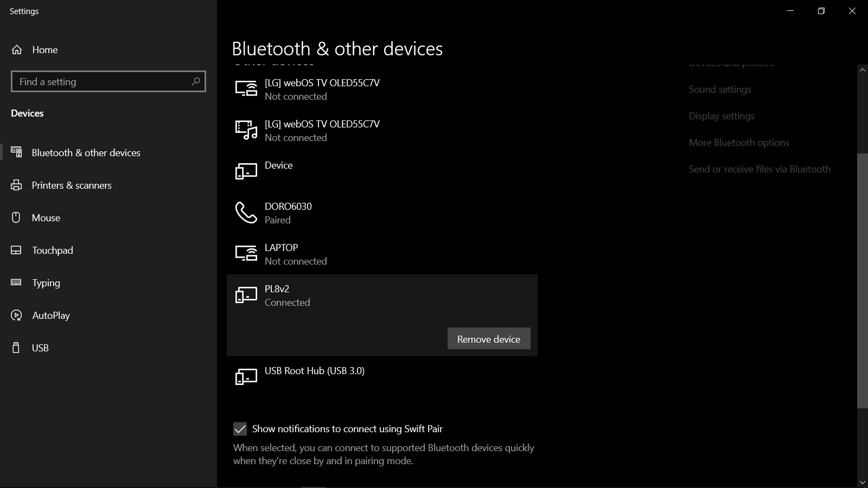Click the DORO6030 phone icon
Screen dimensions: 868x488
point(246,213)
